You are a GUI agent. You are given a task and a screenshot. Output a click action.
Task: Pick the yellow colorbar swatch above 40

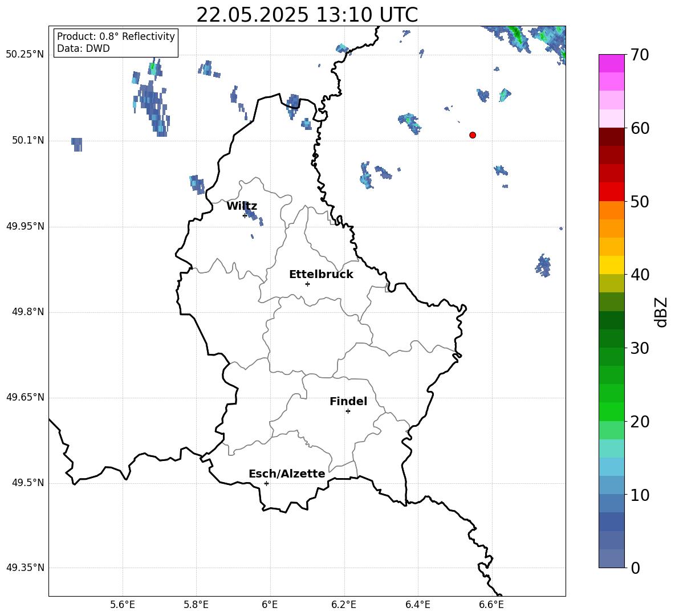[611, 265]
